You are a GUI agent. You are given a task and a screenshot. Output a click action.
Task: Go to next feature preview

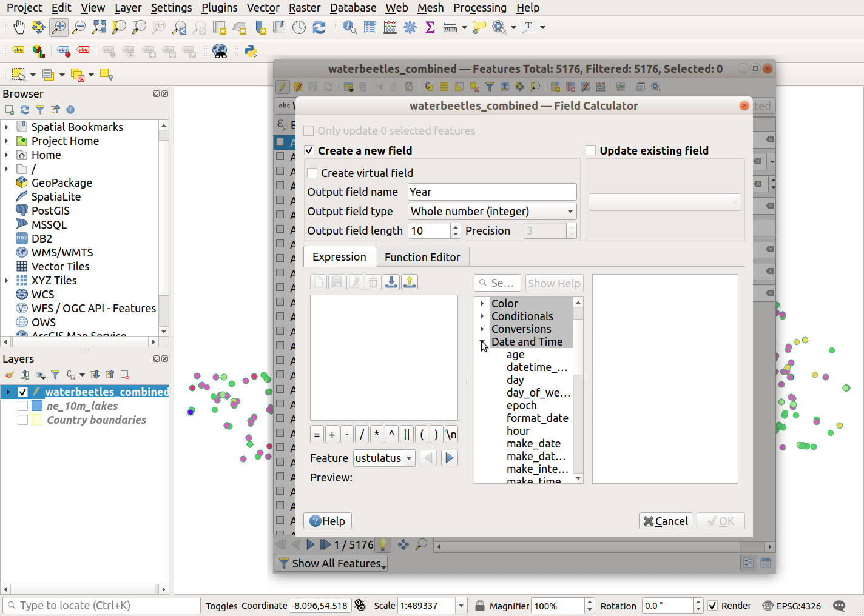click(x=449, y=458)
